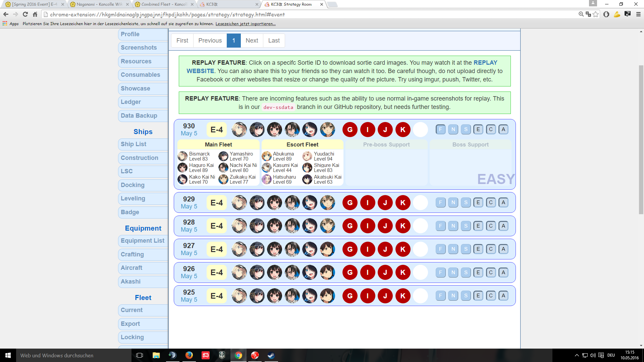
Task: Go to Consumables page
Action: (143, 75)
